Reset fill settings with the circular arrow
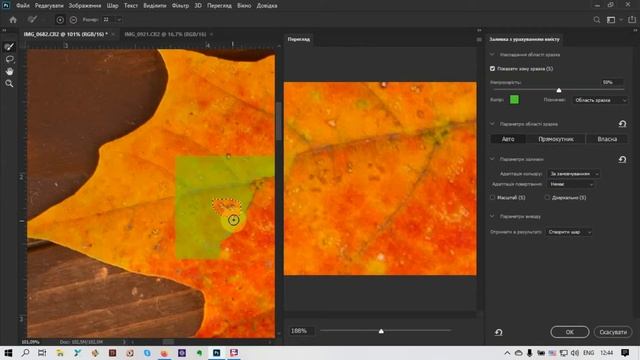Viewport: 640px width, 360px height. [x=622, y=159]
